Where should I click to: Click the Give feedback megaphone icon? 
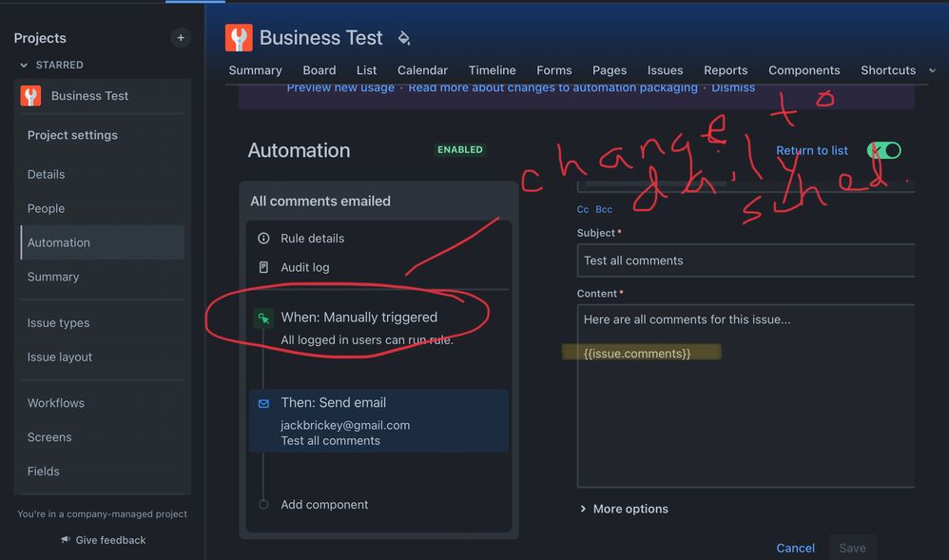coord(66,539)
